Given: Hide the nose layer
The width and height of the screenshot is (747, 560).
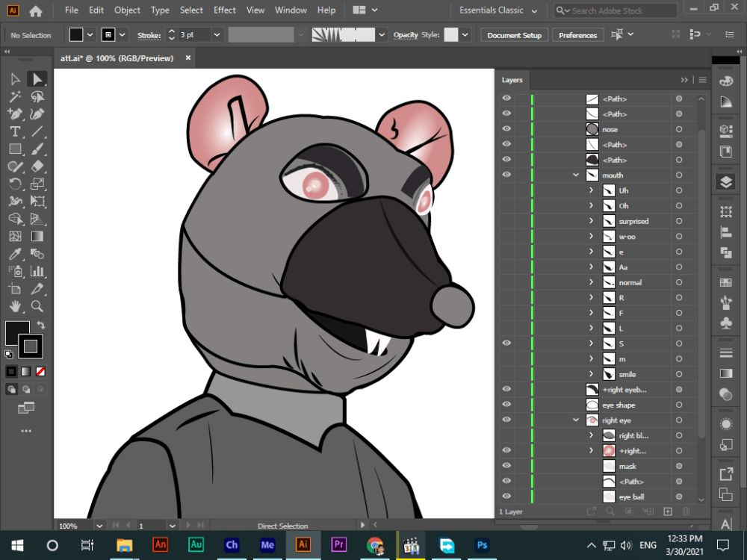Looking at the screenshot, I should click(x=506, y=128).
